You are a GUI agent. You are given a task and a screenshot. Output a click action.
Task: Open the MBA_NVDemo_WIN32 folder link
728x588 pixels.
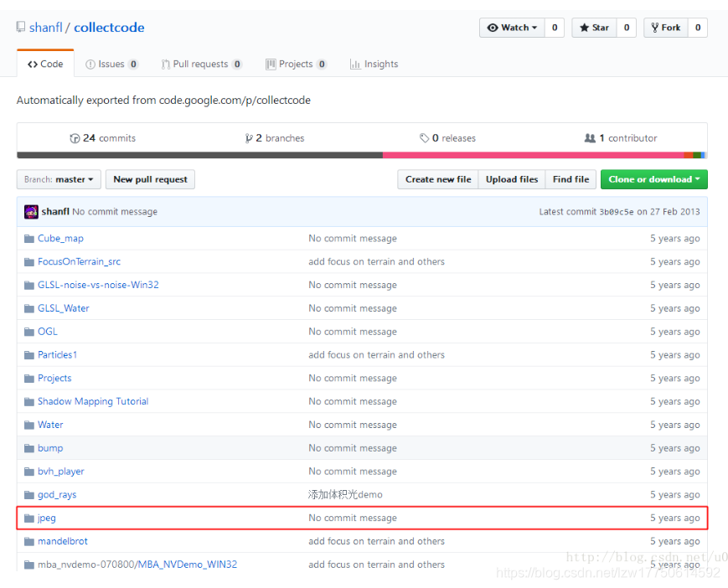point(188,565)
